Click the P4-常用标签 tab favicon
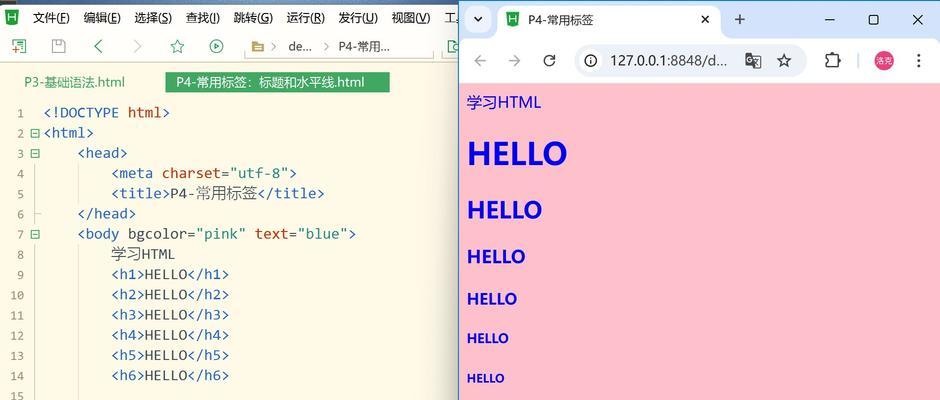The image size is (940, 400). 513,20
